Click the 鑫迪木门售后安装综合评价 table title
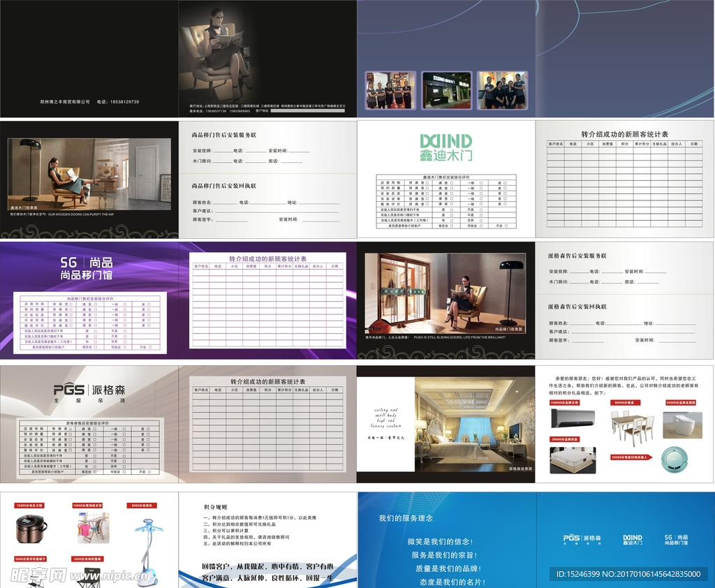Image resolution: width=715 pixels, height=588 pixels. (x=446, y=177)
